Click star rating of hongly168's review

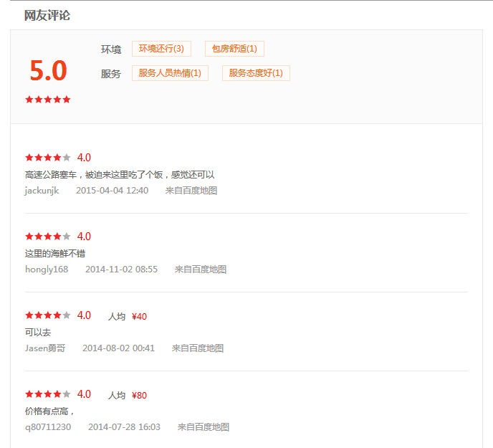pos(48,237)
